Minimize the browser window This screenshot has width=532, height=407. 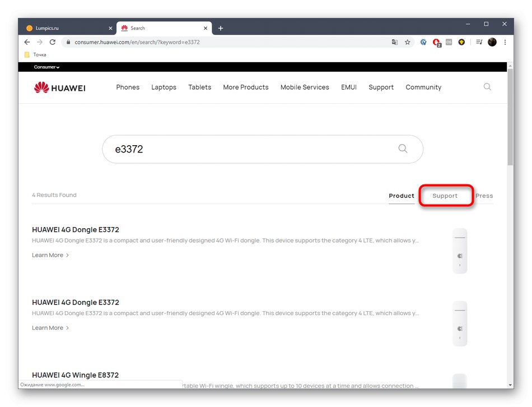468,24
